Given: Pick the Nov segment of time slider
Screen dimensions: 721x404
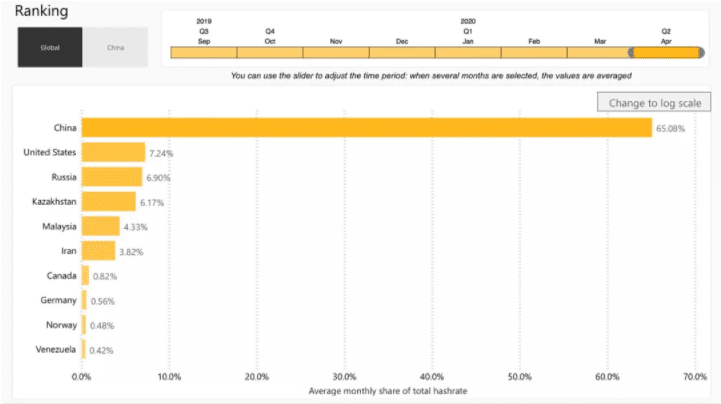Looking at the screenshot, I should coord(336,52).
